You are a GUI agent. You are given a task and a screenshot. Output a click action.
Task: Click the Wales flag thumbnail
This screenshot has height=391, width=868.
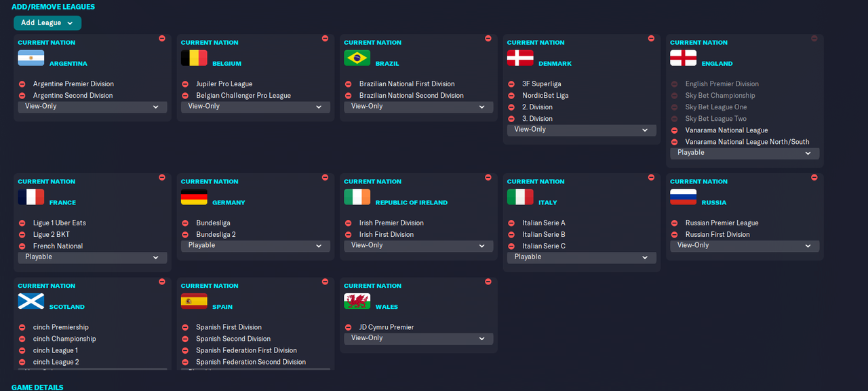coord(357,301)
